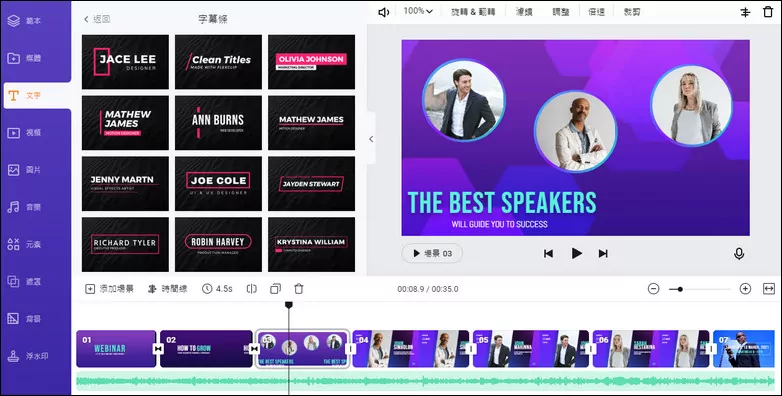Image resolution: width=782 pixels, height=396 pixels.
Task: Open the alignment icon in the top-right toolbar
Action: [745, 12]
